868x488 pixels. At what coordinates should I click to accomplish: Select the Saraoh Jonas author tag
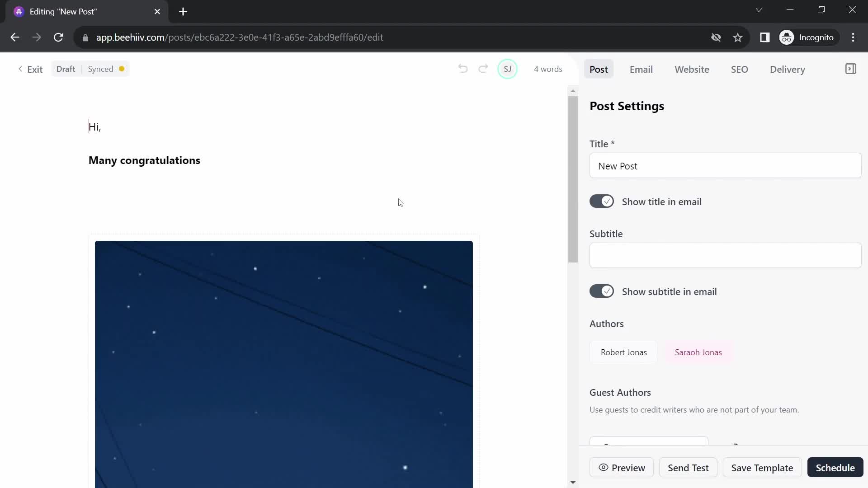point(698,352)
